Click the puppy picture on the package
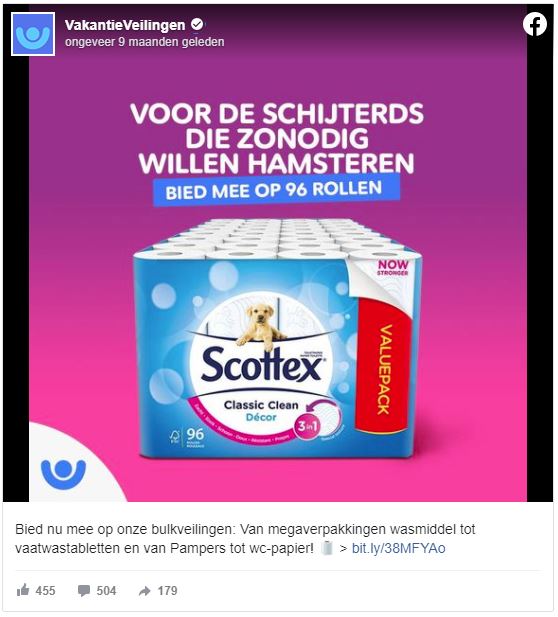Screen dimensions: 558x617 coord(261,326)
